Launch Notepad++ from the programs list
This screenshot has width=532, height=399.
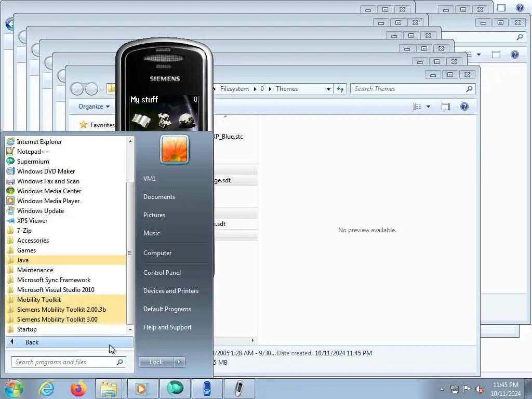[66, 152]
